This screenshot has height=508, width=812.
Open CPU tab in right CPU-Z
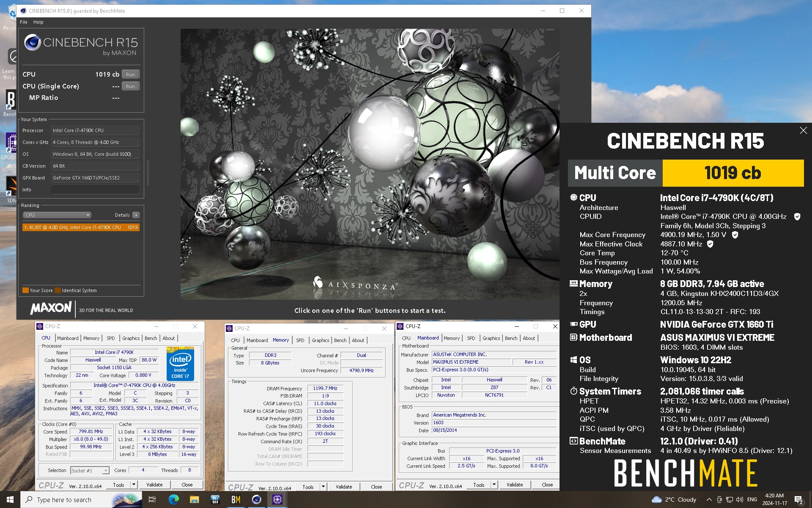[x=406, y=338]
